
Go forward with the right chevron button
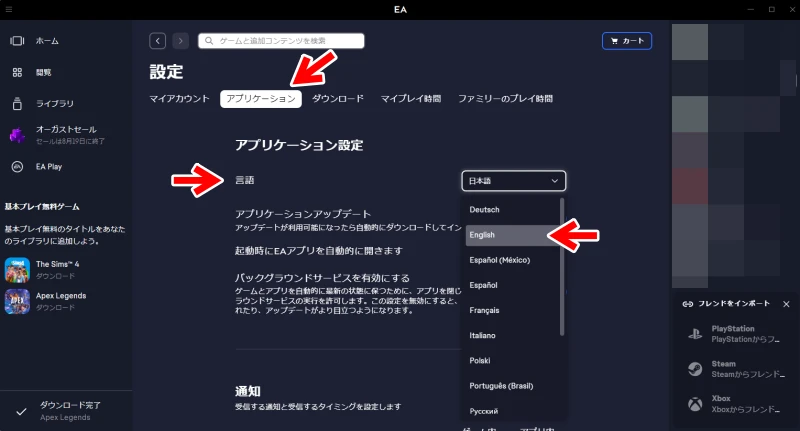(x=181, y=41)
